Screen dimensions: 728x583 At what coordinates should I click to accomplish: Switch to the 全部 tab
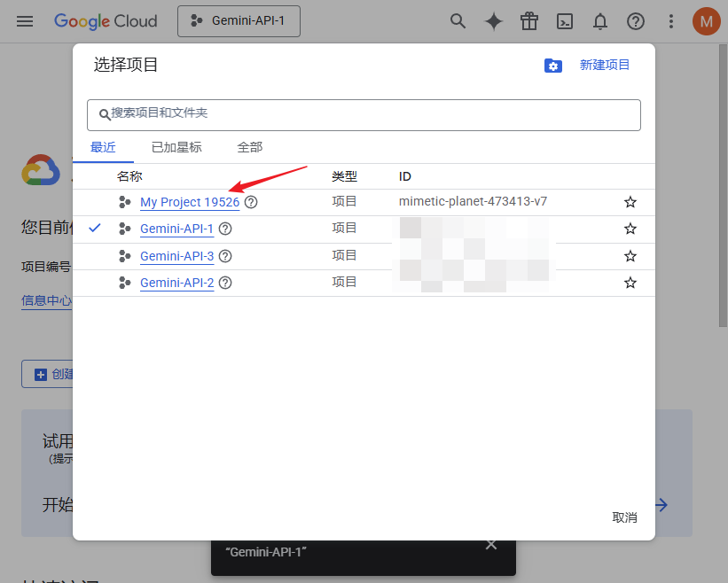(x=249, y=147)
